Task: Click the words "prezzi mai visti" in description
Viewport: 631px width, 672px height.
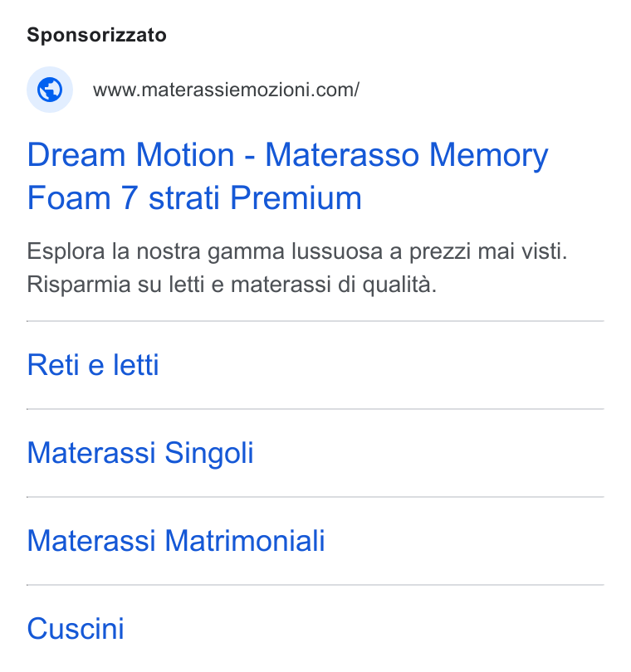Action: (x=488, y=251)
